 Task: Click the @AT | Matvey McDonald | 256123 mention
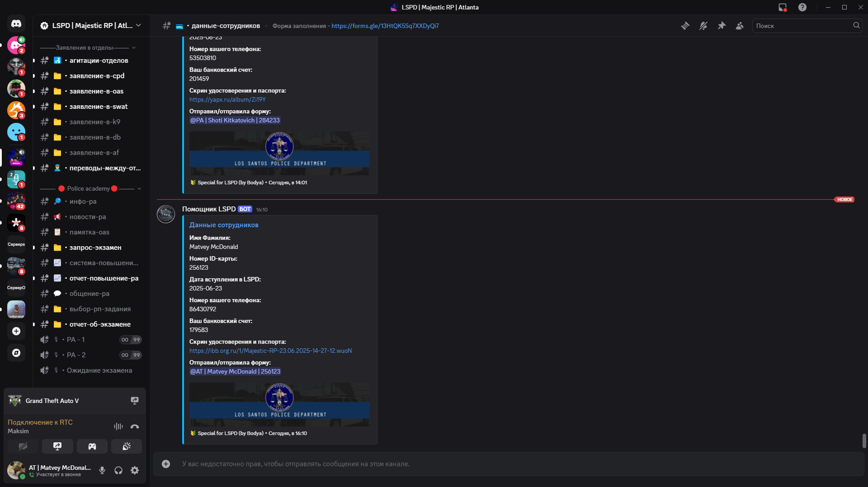point(235,371)
